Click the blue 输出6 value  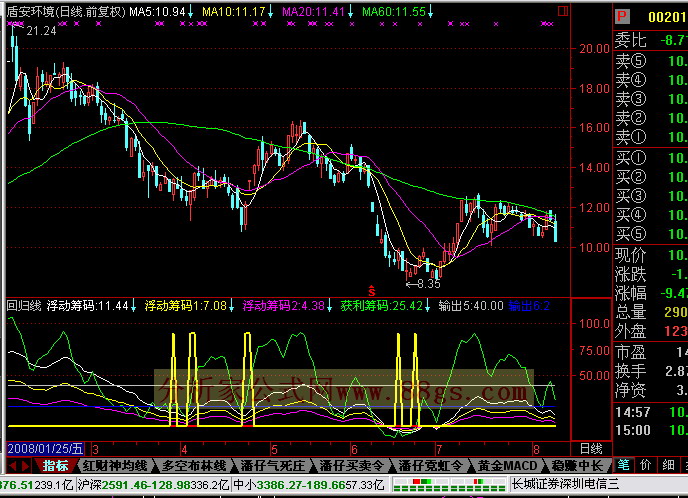coord(529,306)
